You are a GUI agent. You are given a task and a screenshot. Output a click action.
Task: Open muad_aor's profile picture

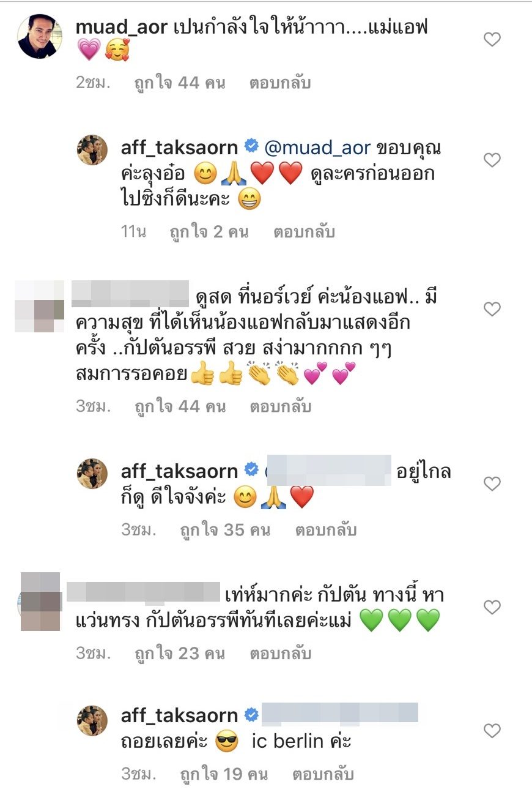pos(40,36)
